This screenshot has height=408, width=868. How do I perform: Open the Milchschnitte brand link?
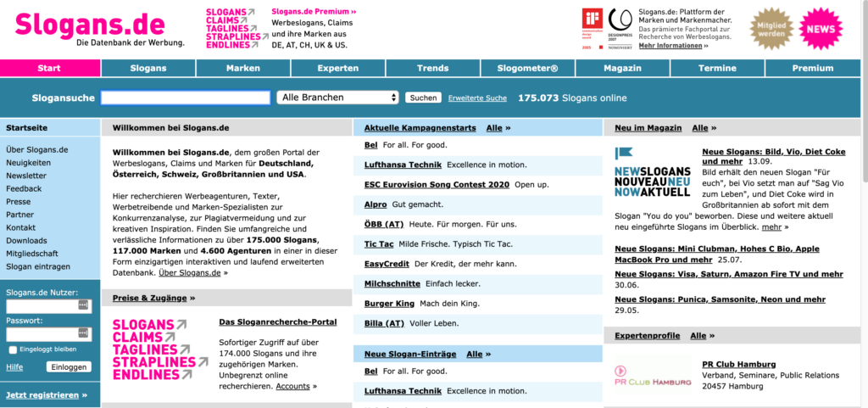click(x=392, y=283)
